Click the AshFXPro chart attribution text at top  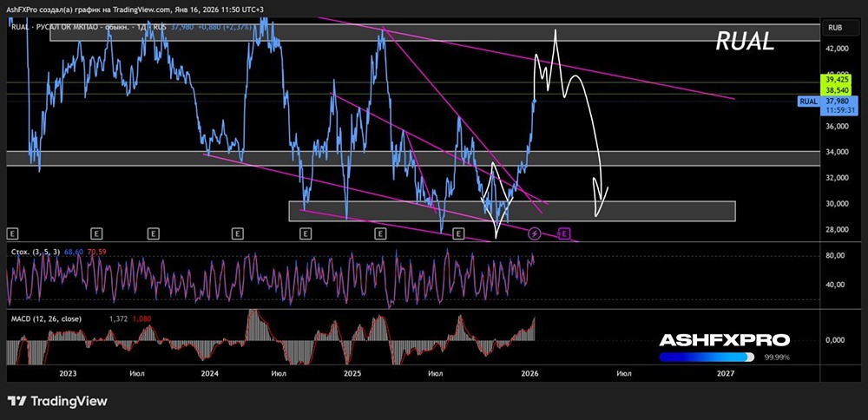point(135,10)
